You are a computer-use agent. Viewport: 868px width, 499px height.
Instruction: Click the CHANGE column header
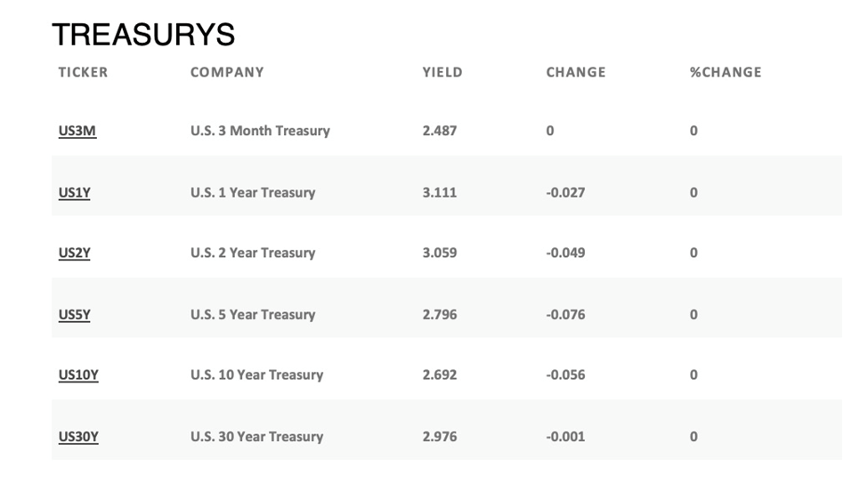point(576,72)
